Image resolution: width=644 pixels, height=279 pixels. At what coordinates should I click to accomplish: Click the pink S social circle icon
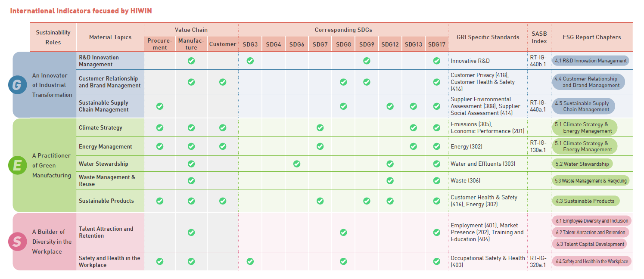[17, 242]
